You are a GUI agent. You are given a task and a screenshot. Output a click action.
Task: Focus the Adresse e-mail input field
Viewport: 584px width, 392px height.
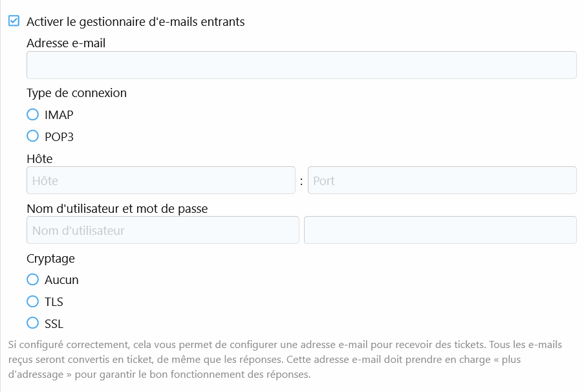pyautogui.click(x=301, y=65)
